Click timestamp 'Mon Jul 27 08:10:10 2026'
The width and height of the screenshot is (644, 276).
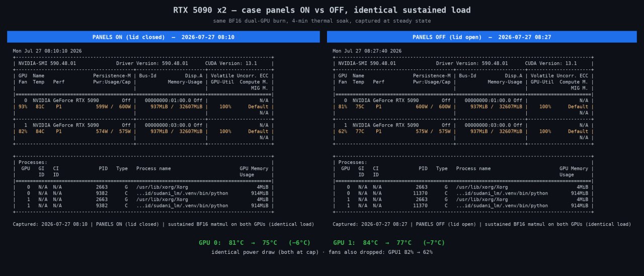click(x=47, y=51)
